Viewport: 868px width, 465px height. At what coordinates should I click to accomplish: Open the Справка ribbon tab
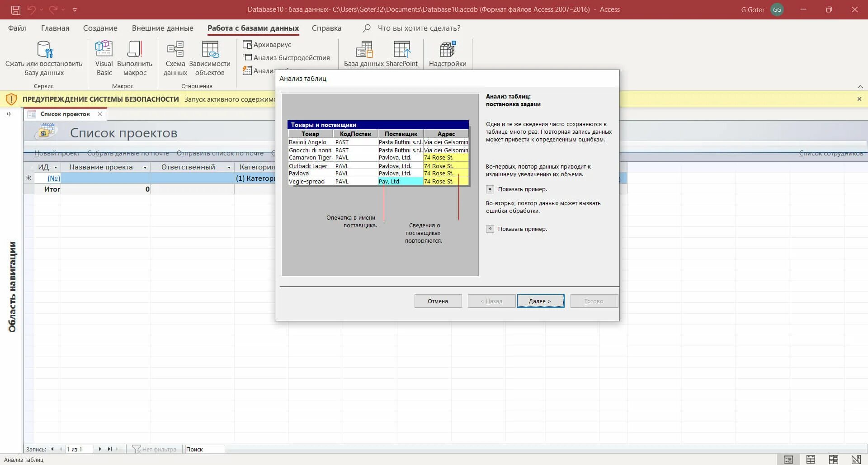point(326,28)
